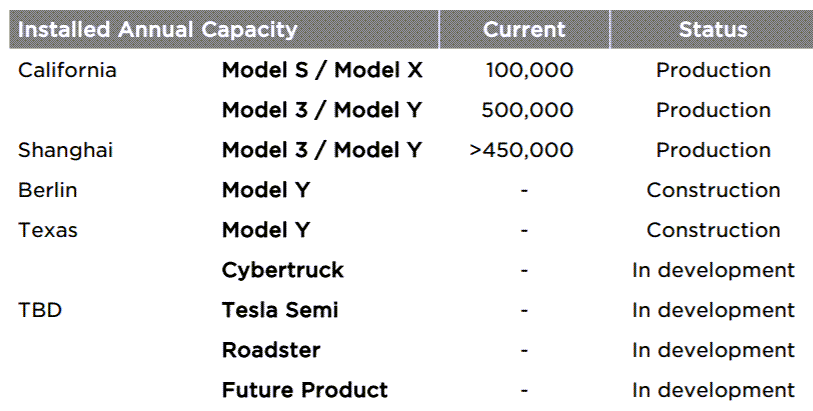The image size is (813, 411).
Task: Click the Future Product cell
Action: point(304,390)
